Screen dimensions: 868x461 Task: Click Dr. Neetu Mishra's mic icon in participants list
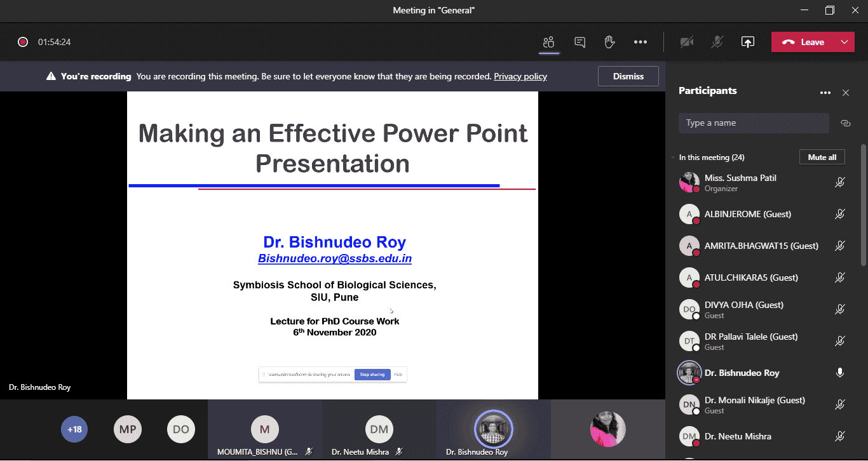coord(839,437)
